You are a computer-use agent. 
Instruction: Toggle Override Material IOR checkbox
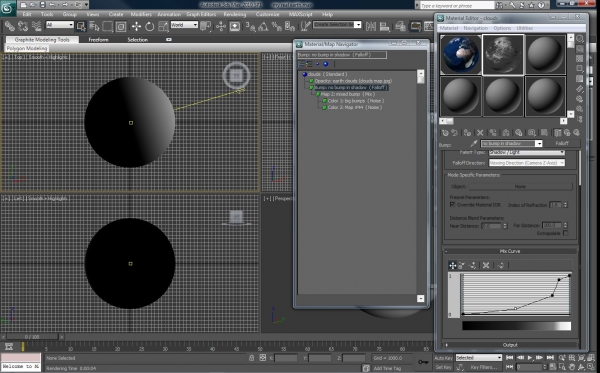[x=453, y=205]
